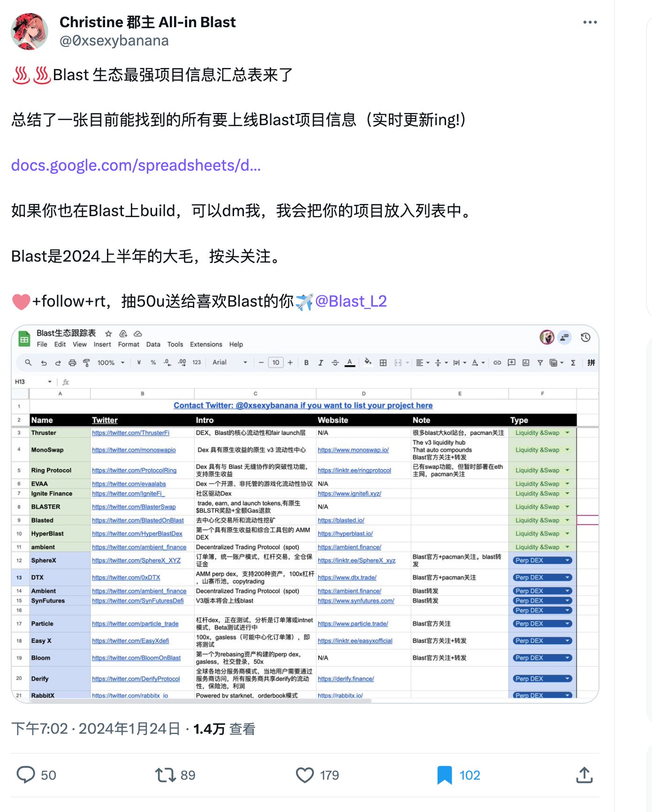
Task: Click the filter funnel icon in toolbar
Action: pyautogui.click(x=540, y=362)
